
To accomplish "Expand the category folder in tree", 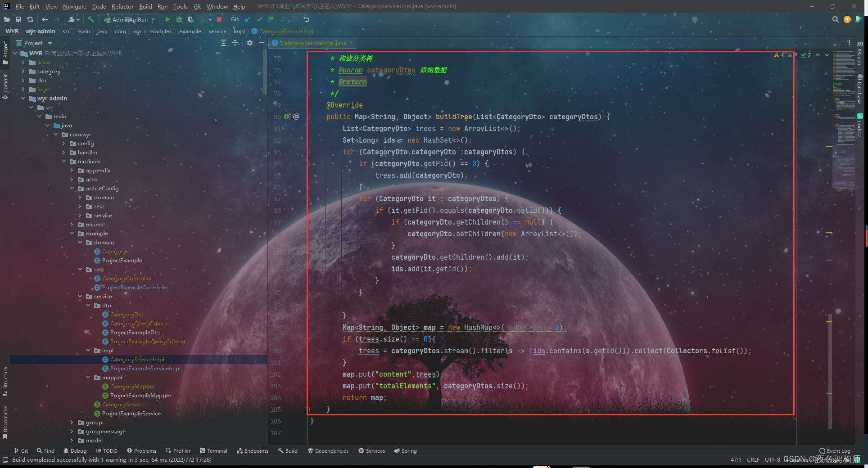I will (x=23, y=72).
